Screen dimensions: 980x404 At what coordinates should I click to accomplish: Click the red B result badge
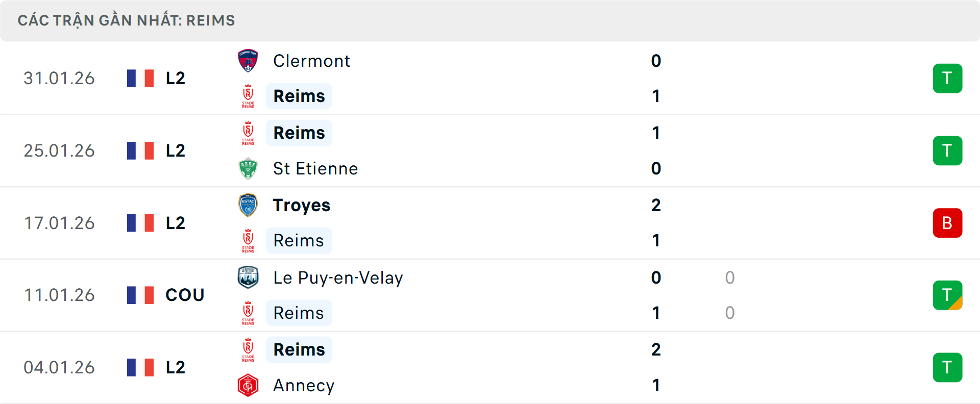947,223
